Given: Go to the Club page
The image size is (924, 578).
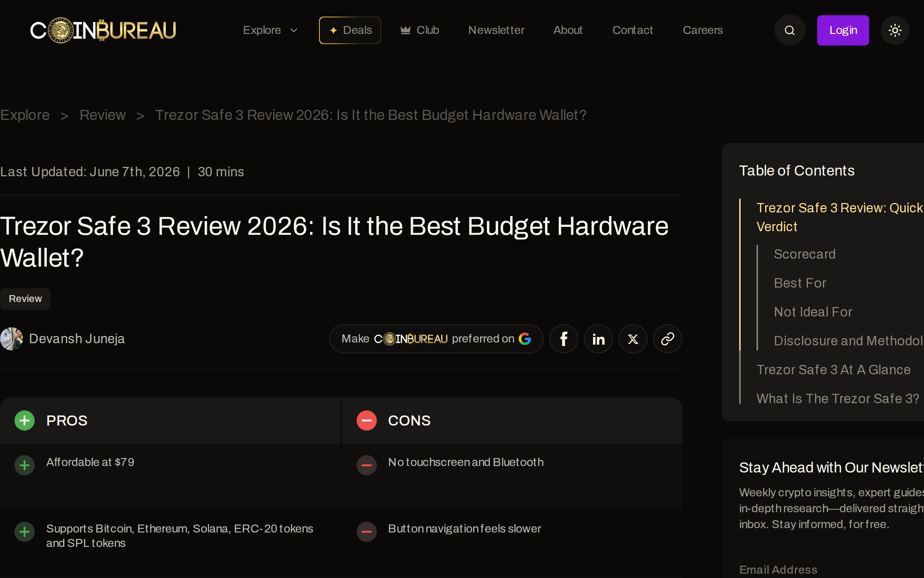Looking at the screenshot, I should click(420, 30).
